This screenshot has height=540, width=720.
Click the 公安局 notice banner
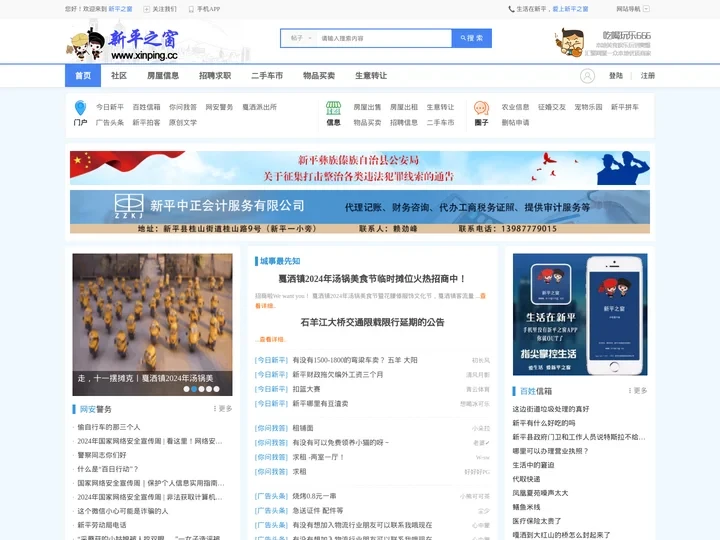point(360,168)
